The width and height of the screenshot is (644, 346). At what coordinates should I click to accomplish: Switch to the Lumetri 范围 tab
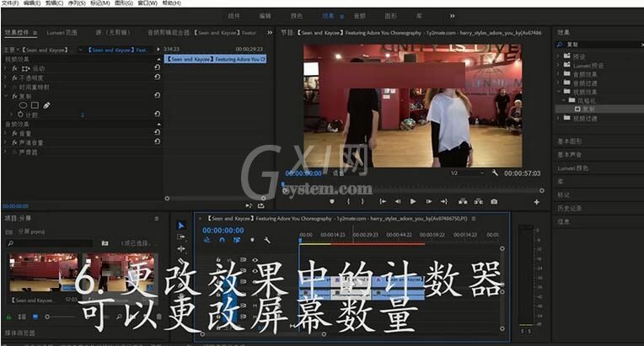pyautogui.click(x=62, y=32)
